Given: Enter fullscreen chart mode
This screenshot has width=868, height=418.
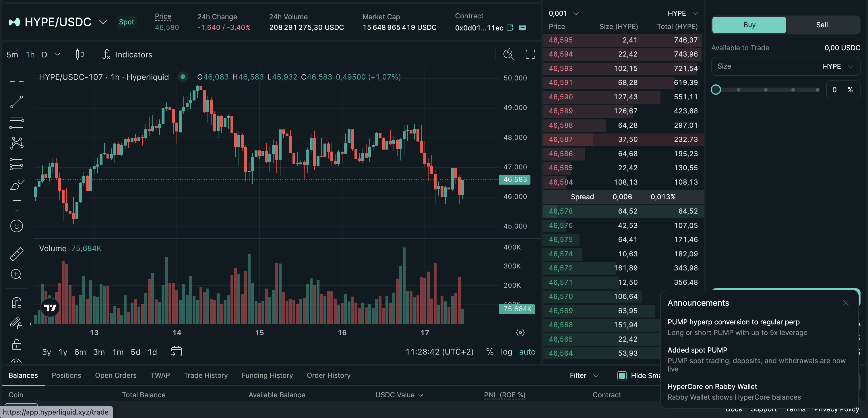Looking at the screenshot, I should pyautogui.click(x=530, y=54).
